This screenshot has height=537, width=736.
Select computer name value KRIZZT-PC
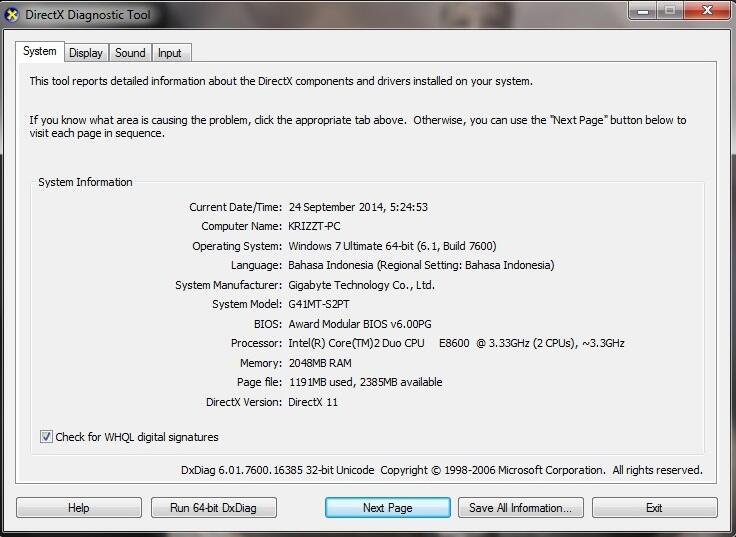314,226
